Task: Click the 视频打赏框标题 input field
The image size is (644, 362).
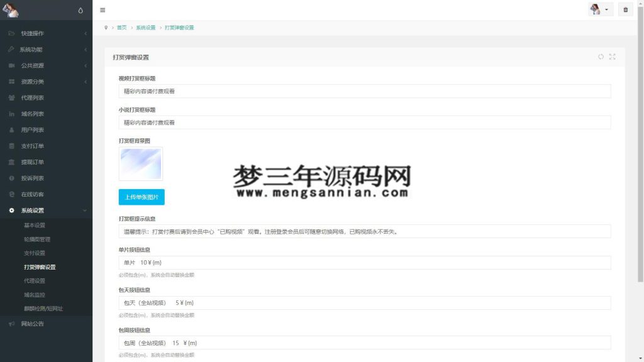Action: tap(252, 90)
